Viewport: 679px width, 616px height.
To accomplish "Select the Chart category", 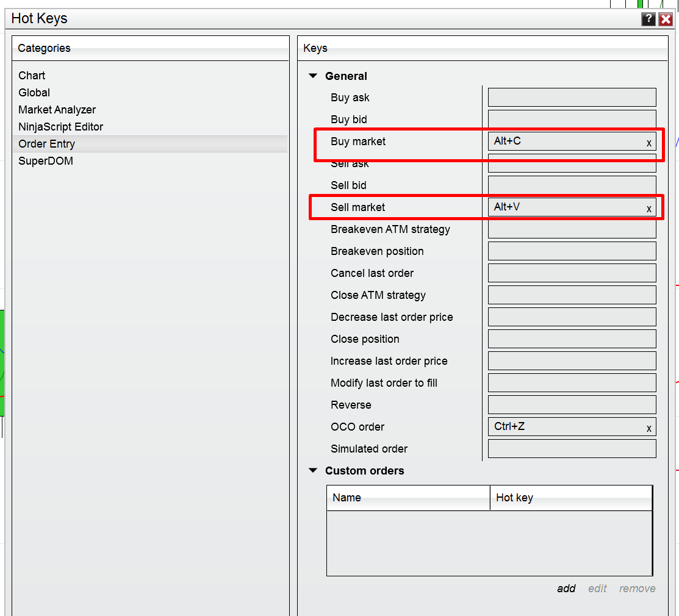I will (x=150, y=75).
